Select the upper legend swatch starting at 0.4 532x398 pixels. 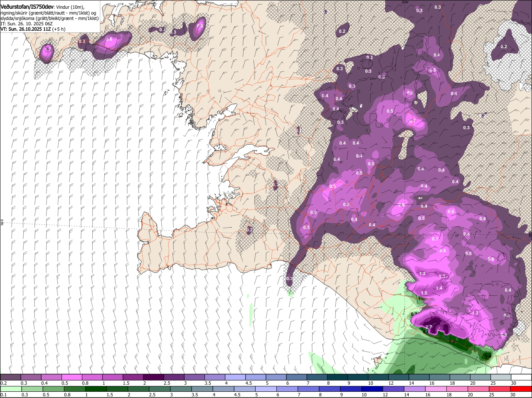(x=52, y=377)
